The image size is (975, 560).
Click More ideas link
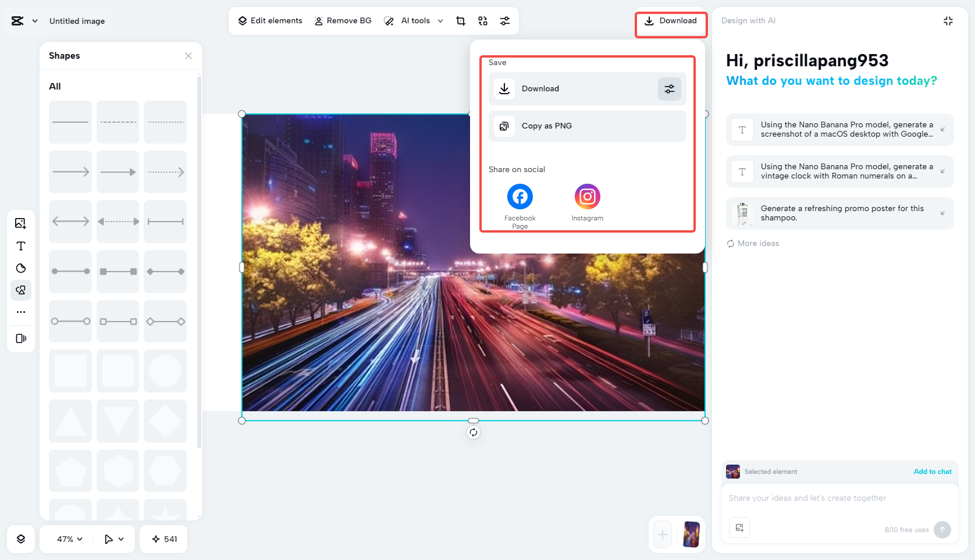[x=753, y=244]
